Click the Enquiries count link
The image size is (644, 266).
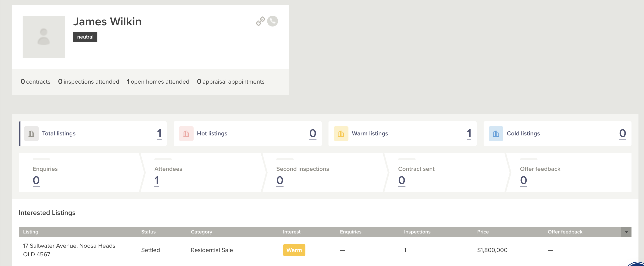36,180
